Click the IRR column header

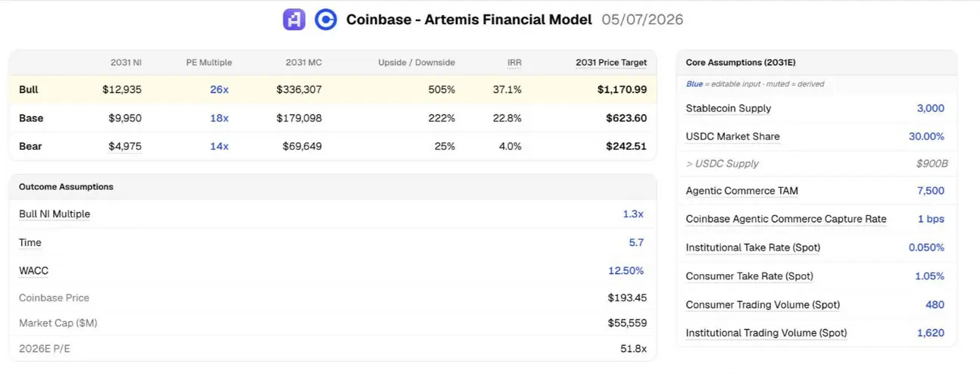(514, 62)
